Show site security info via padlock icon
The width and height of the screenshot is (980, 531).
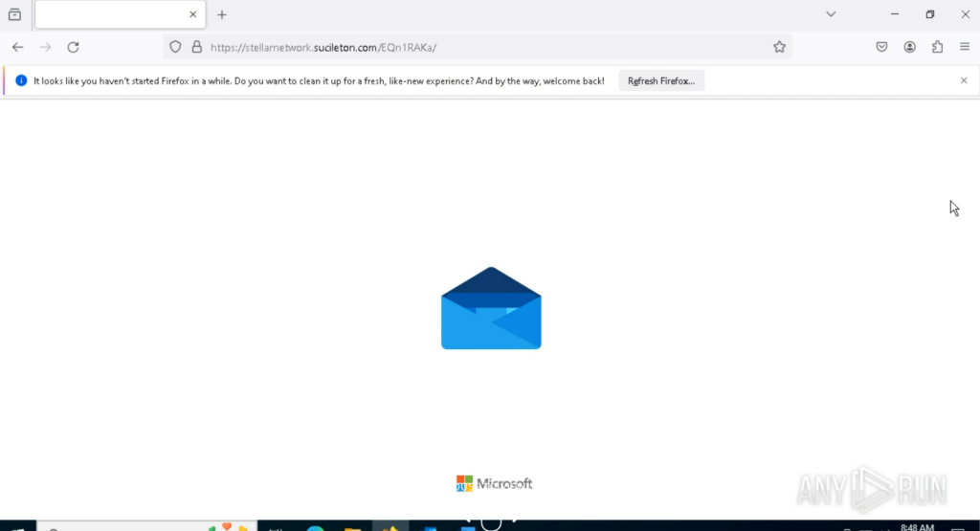tap(197, 47)
